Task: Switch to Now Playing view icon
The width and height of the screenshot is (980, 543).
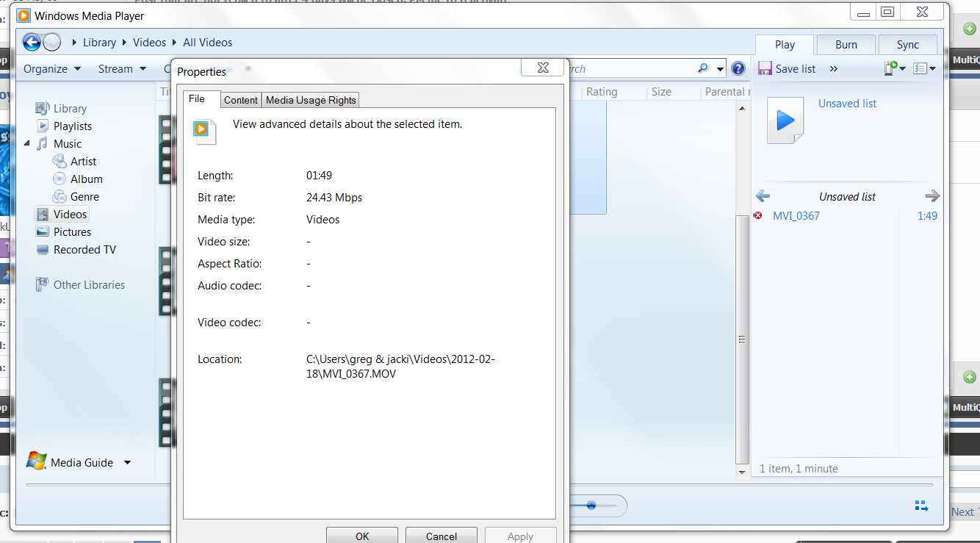Action: click(921, 506)
